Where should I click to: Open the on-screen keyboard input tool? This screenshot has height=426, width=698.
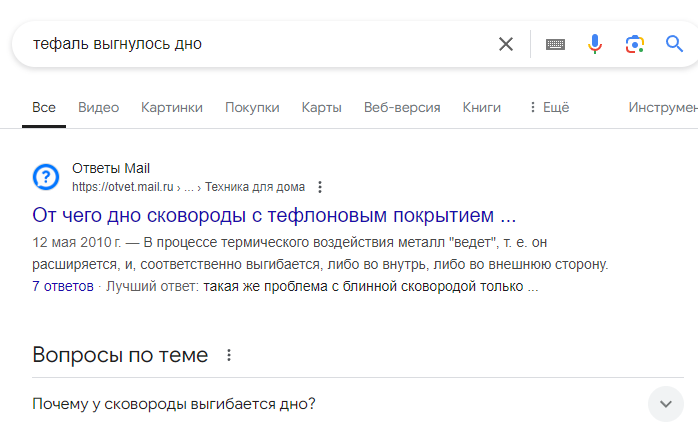(555, 44)
